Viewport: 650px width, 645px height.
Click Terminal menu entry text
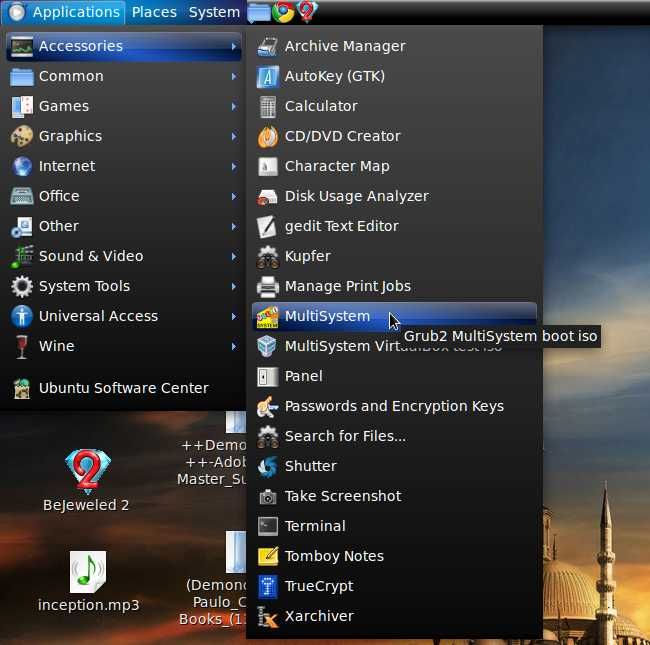coord(315,526)
